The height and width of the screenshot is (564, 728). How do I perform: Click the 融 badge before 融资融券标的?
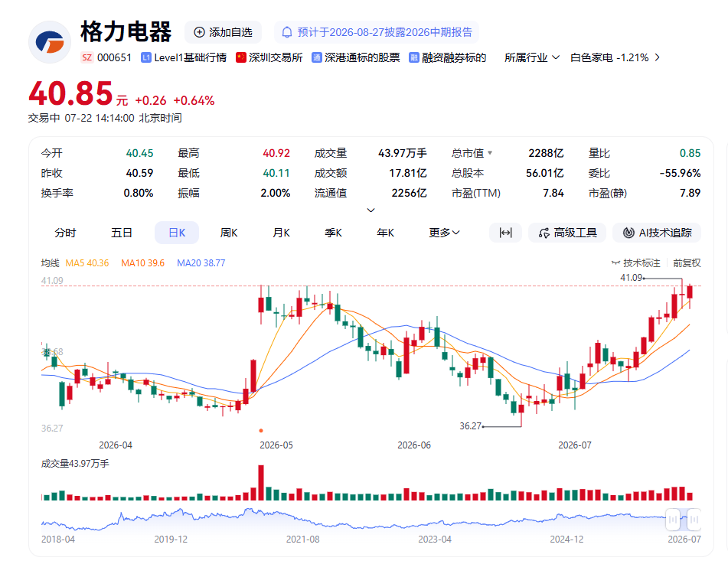tap(413, 57)
